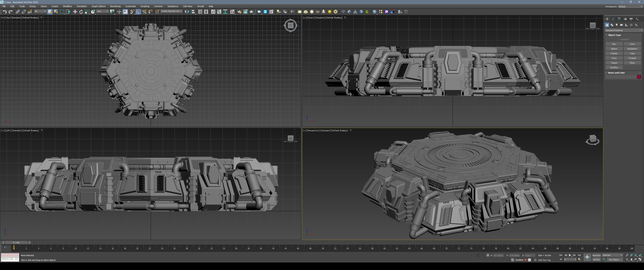The width and height of the screenshot is (644, 270).
Task: Click the Undo arrow icon
Action: [x=4, y=12]
